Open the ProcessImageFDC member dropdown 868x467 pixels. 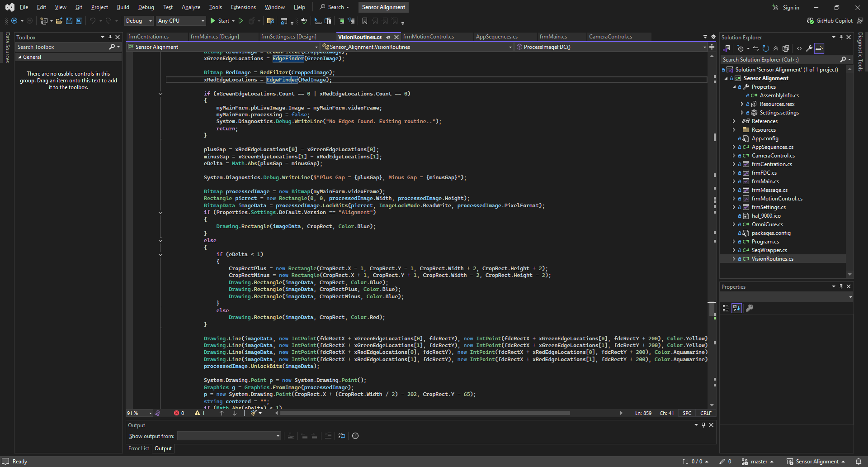point(612,47)
